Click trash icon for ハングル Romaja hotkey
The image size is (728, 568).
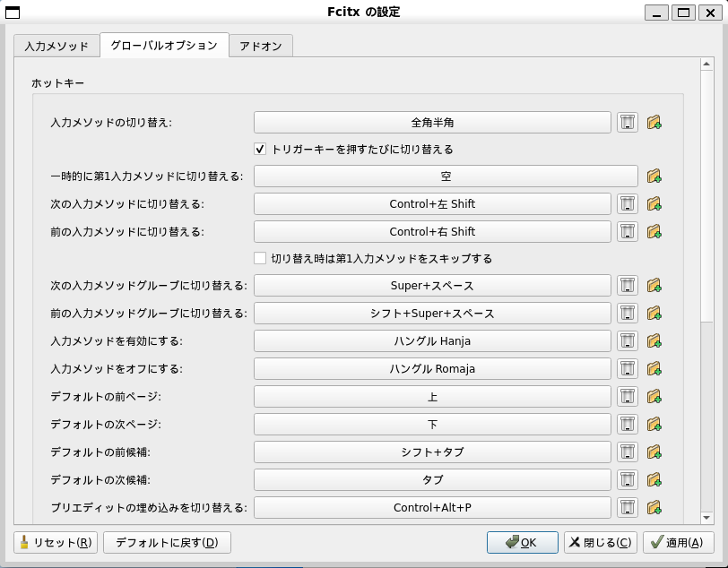pyautogui.click(x=628, y=369)
